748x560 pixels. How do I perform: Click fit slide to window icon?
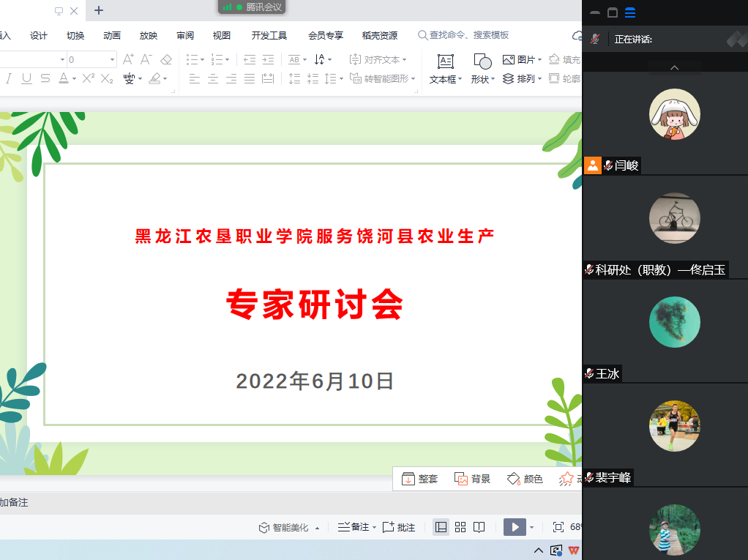pyautogui.click(x=558, y=527)
